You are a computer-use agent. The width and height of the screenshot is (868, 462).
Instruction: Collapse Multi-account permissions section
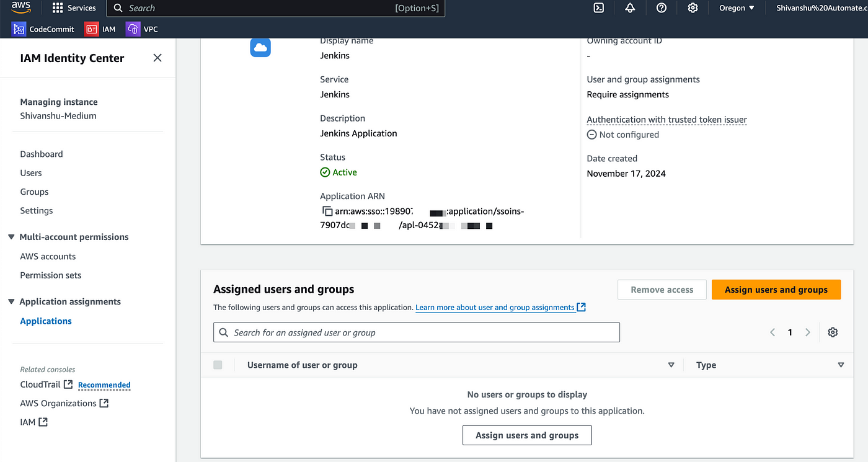pyautogui.click(x=11, y=237)
